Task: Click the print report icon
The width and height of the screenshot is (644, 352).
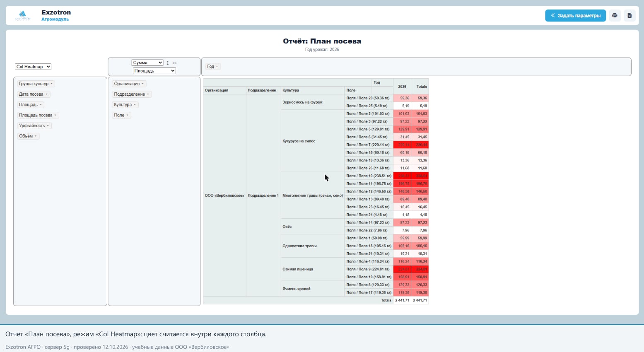Action: click(615, 16)
